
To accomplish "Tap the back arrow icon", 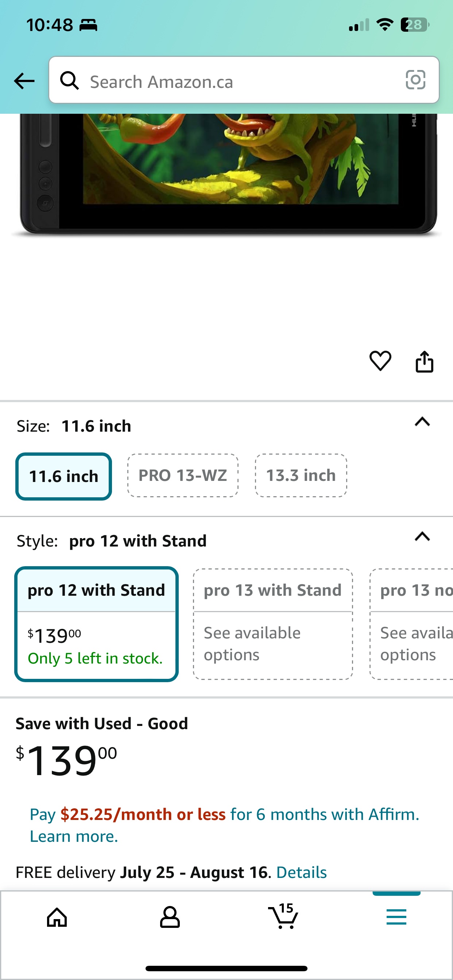I will pyautogui.click(x=24, y=81).
